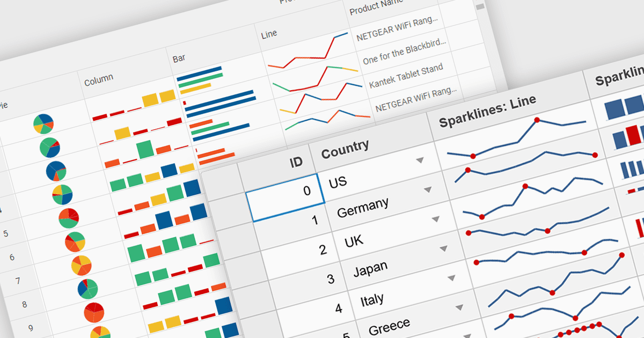The width and height of the screenshot is (644, 338).
Task: Select the Country column header
Action: [x=345, y=149]
